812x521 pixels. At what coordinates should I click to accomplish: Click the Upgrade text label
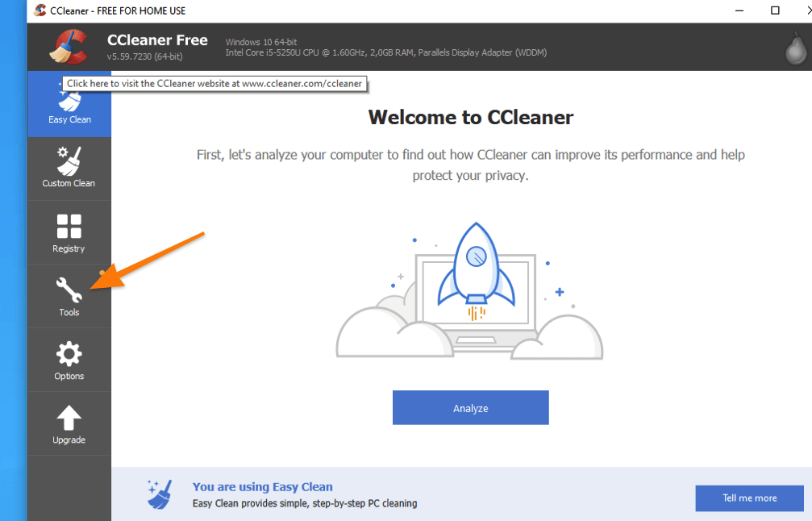tap(69, 440)
